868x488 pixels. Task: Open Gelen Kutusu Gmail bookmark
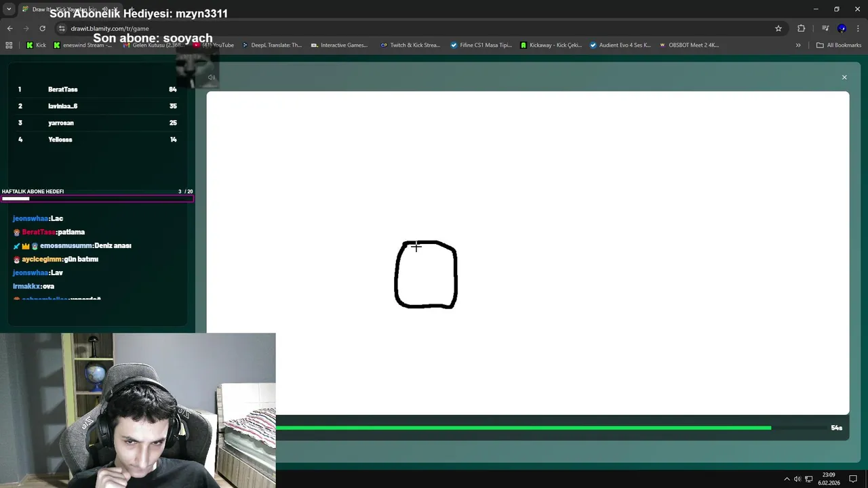152,45
